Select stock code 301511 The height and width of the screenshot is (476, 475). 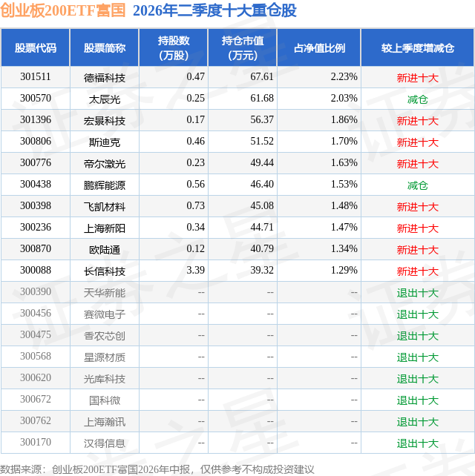(x=36, y=77)
